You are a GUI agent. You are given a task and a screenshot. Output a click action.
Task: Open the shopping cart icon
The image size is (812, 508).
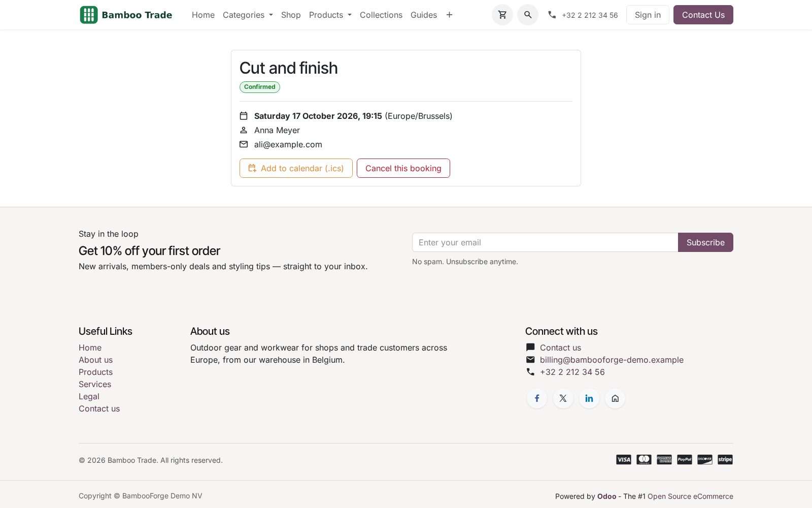click(x=502, y=15)
